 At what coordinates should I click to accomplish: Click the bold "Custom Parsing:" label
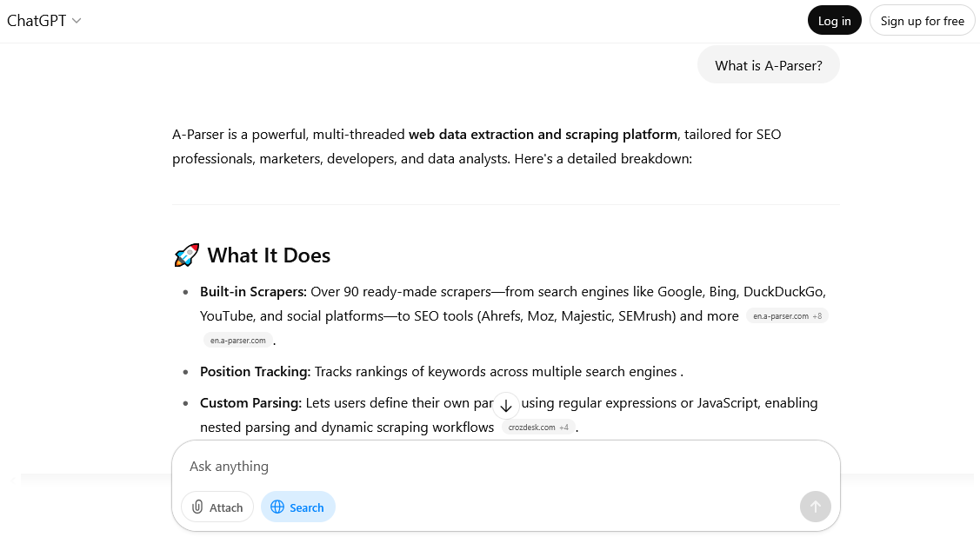[x=250, y=403]
